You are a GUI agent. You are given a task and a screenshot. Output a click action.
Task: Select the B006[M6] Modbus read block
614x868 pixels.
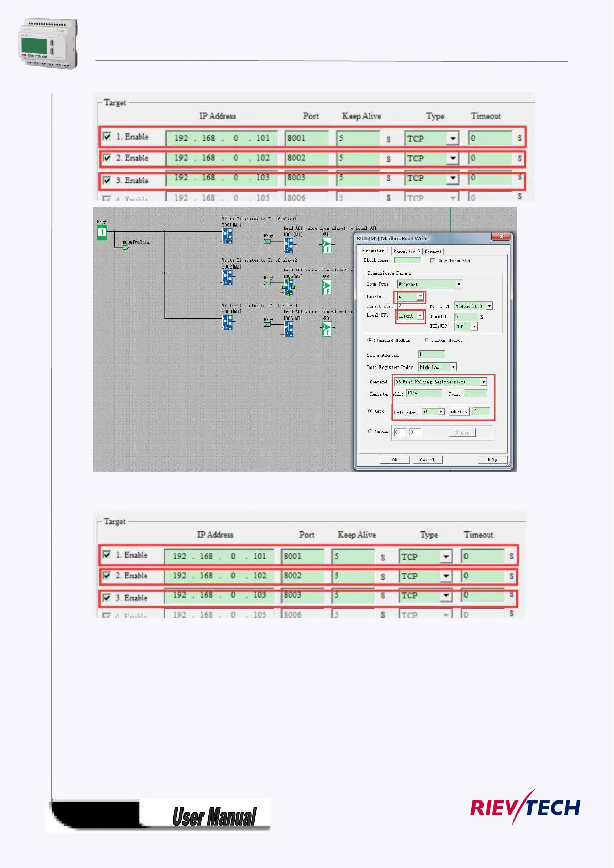(x=289, y=329)
